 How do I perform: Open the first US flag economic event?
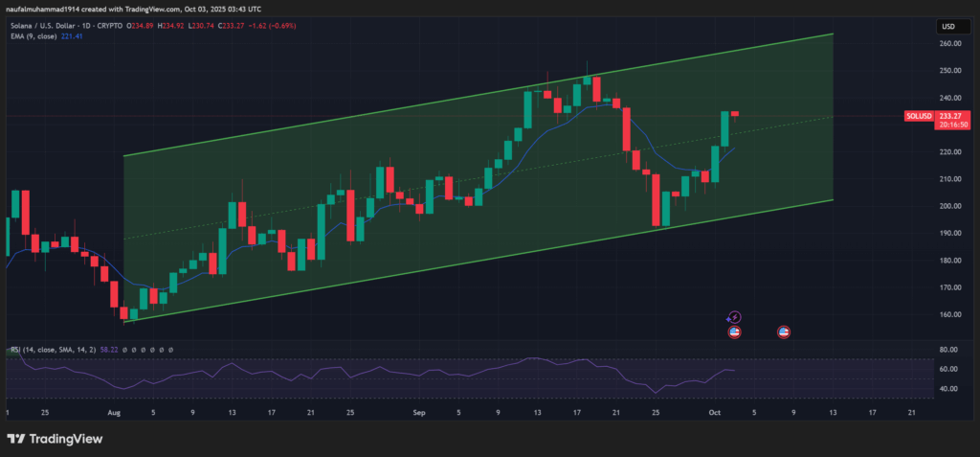(735, 331)
